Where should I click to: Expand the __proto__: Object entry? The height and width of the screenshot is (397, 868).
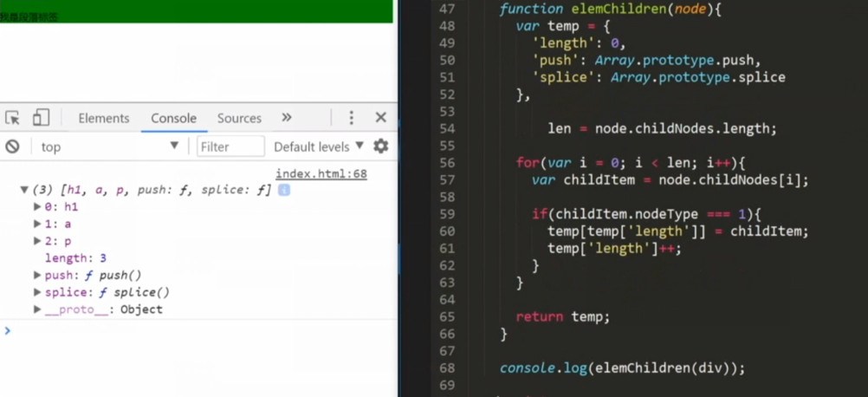pyautogui.click(x=37, y=309)
